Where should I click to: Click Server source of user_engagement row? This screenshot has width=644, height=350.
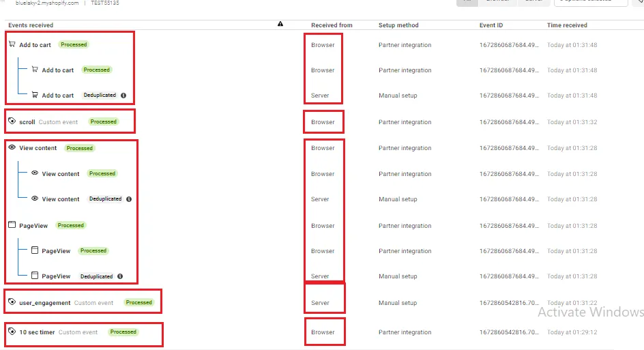[320, 303]
